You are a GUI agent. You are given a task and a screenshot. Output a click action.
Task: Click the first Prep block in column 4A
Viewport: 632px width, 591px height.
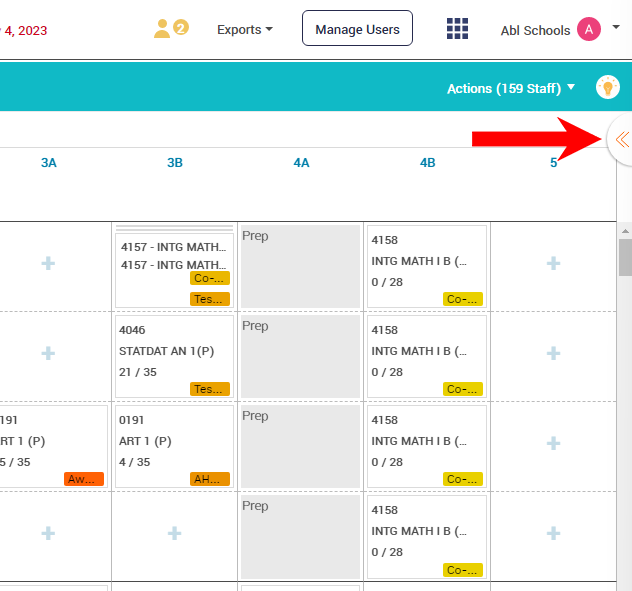point(301,266)
